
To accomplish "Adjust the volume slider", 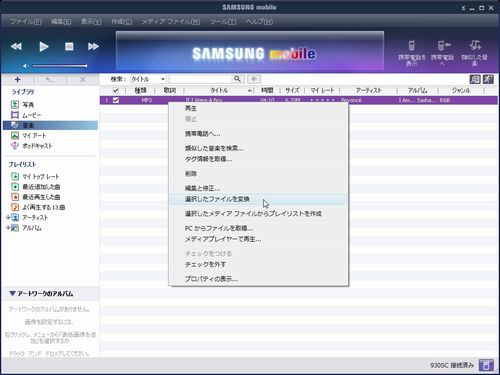I will [x=60, y=66].
